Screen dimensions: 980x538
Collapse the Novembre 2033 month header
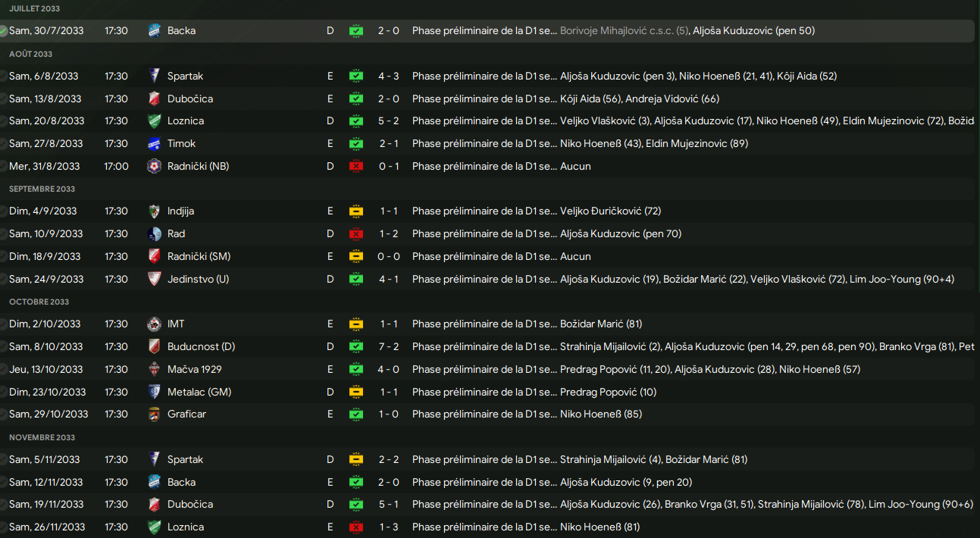pyautogui.click(x=42, y=438)
